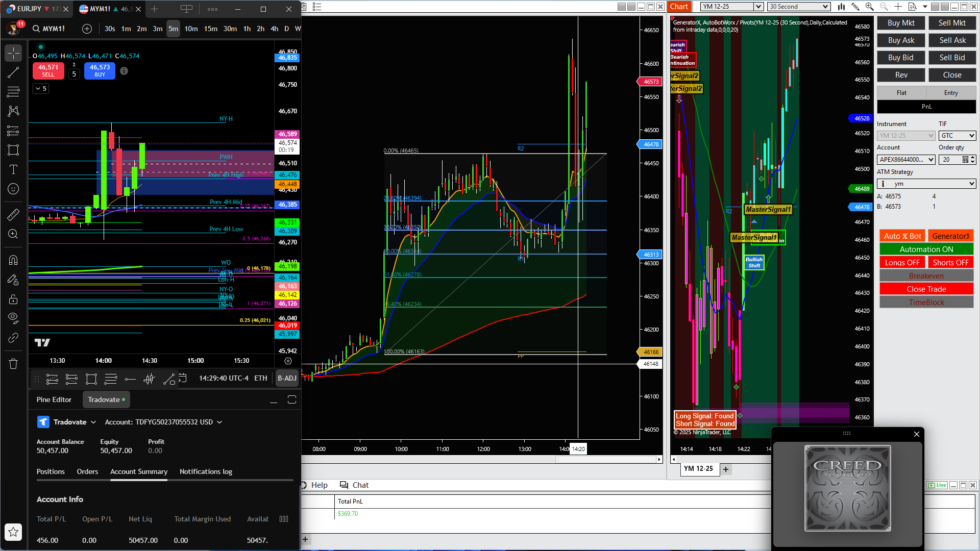The width and height of the screenshot is (980, 551).
Task: Switch to the Pine Editor tab
Action: (54, 399)
